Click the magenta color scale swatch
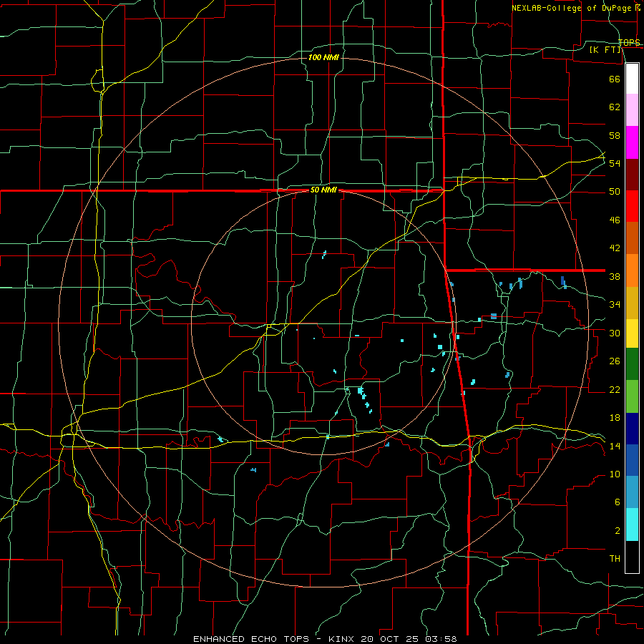 click(x=632, y=142)
